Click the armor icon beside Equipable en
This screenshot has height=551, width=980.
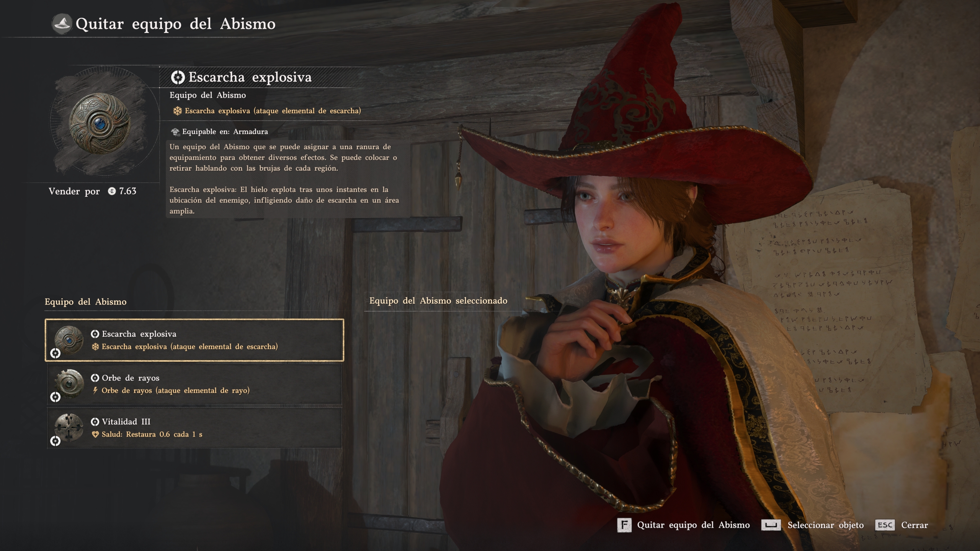pyautogui.click(x=175, y=132)
